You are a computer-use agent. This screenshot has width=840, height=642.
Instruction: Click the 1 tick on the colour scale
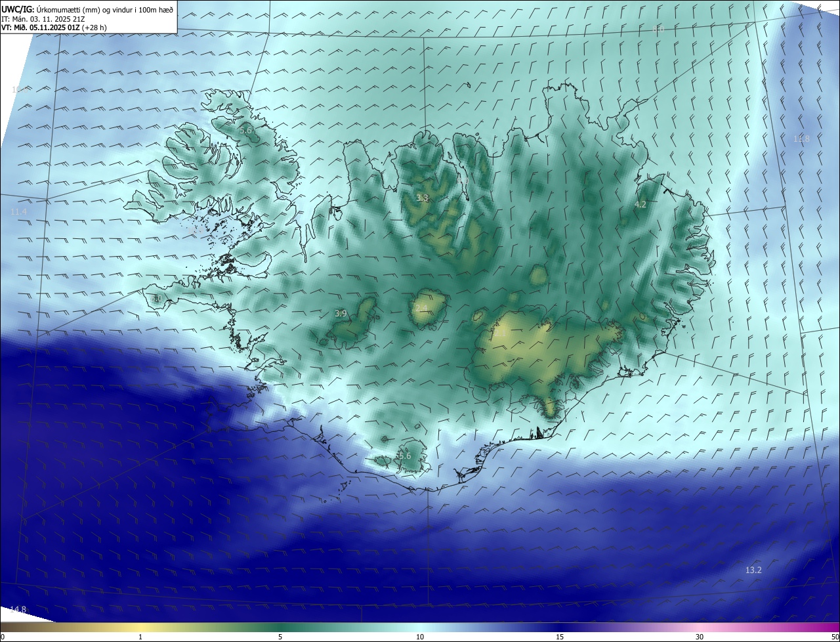click(140, 637)
